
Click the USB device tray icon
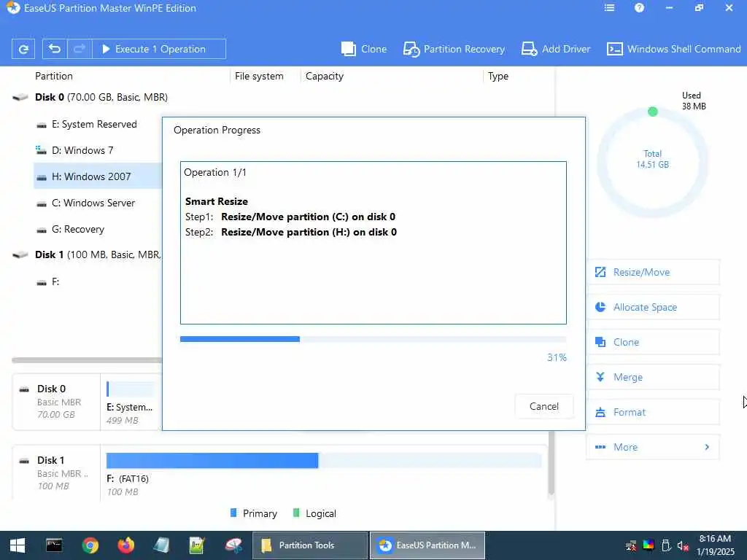666,545
